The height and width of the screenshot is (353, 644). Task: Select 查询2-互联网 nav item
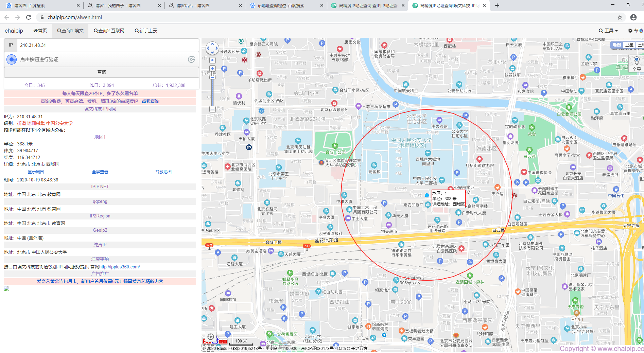[109, 31]
